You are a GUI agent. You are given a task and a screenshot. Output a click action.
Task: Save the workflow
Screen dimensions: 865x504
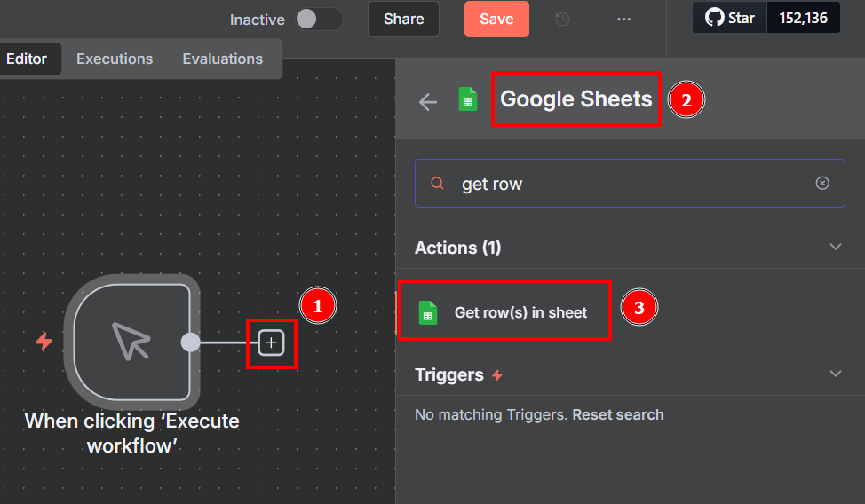point(496,20)
